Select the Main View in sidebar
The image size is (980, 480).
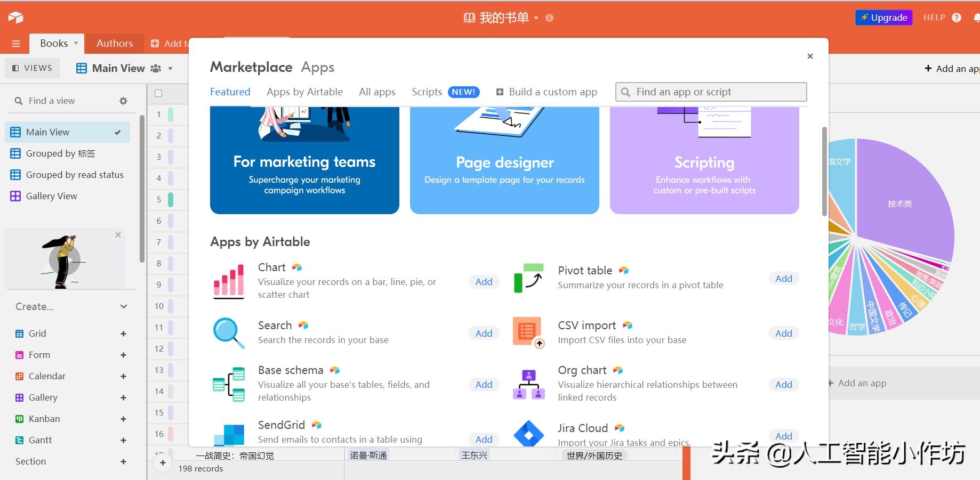(x=67, y=132)
